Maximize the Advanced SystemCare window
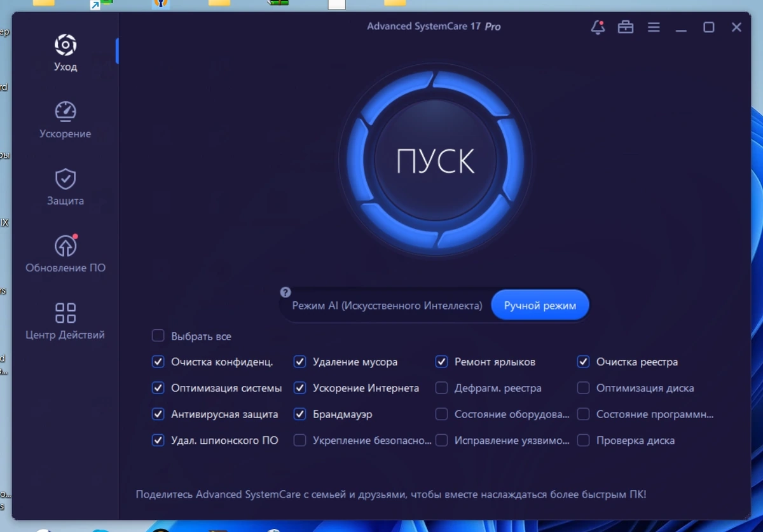 pos(709,27)
